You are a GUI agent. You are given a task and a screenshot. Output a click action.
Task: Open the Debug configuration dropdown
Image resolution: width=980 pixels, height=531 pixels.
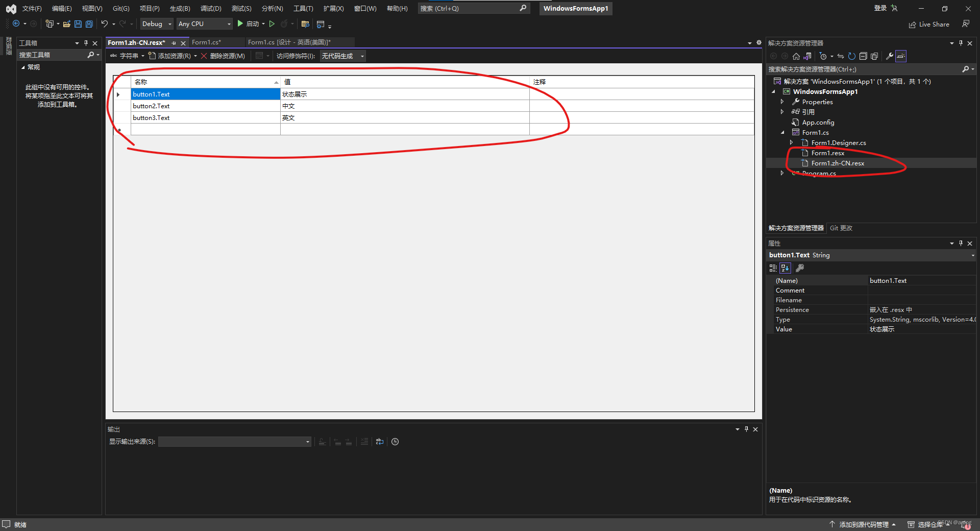pyautogui.click(x=157, y=24)
